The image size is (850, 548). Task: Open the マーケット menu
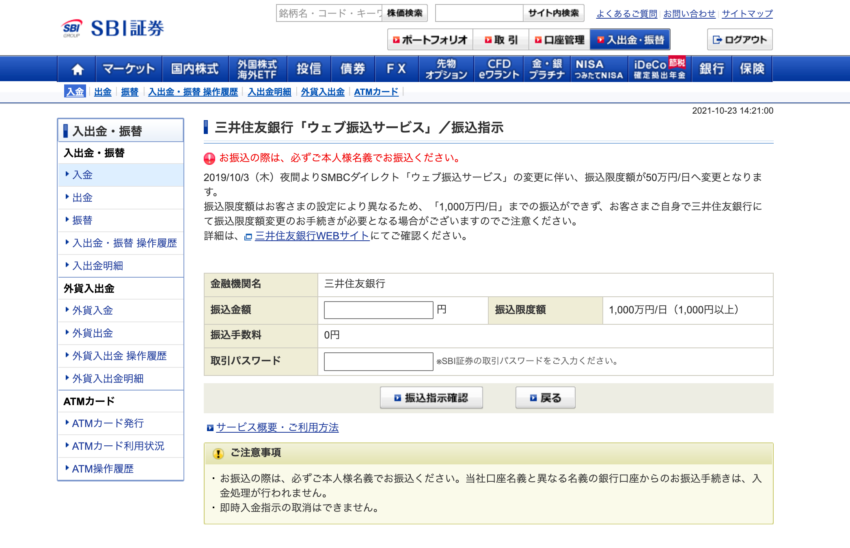pyautogui.click(x=128, y=69)
